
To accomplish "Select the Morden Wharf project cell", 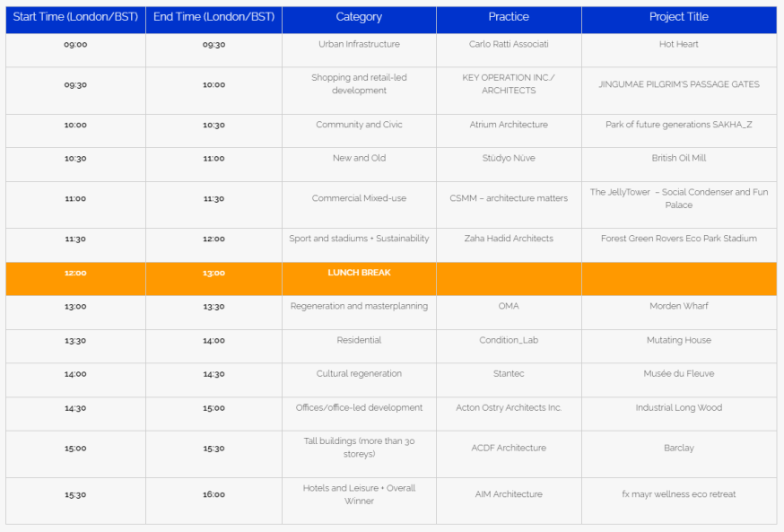I will point(678,306).
